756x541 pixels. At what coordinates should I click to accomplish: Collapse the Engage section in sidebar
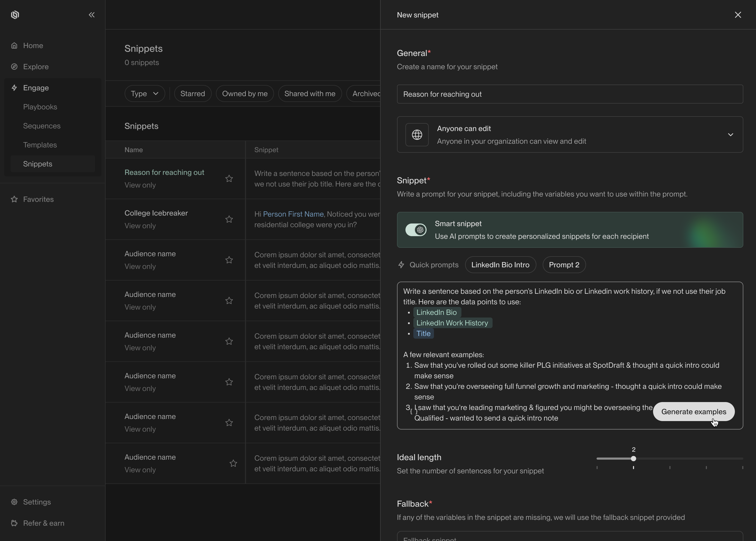click(36, 88)
